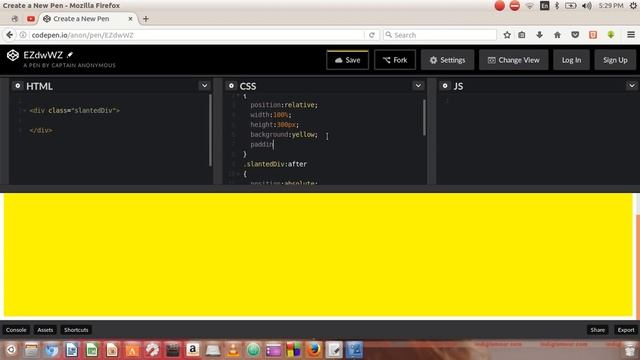This screenshot has width=640, height=360.
Task: Click the opening slantedDiv tag in HTML
Action: click(74, 110)
